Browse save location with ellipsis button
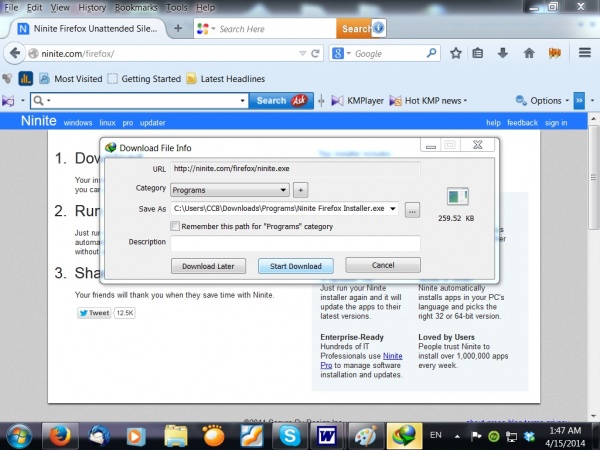The height and width of the screenshot is (450, 600). pyautogui.click(x=412, y=210)
